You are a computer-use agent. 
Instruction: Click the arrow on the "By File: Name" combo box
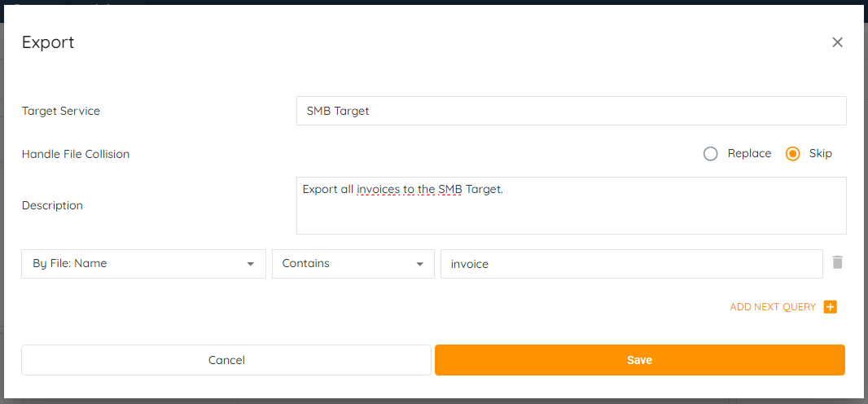click(250, 264)
